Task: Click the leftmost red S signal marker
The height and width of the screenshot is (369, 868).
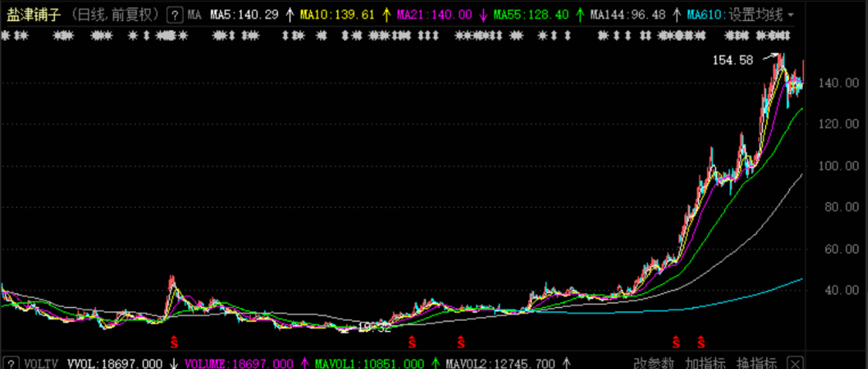Action: point(174,343)
